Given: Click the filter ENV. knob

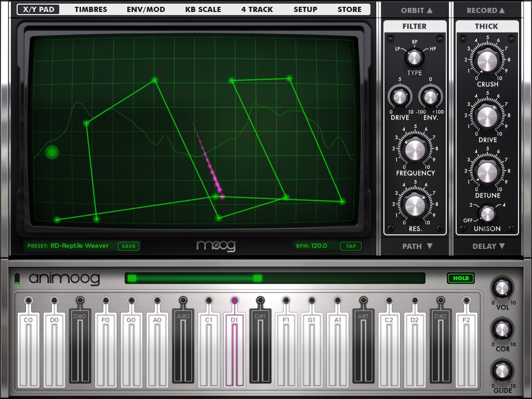Looking at the screenshot, I should pos(430,97).
